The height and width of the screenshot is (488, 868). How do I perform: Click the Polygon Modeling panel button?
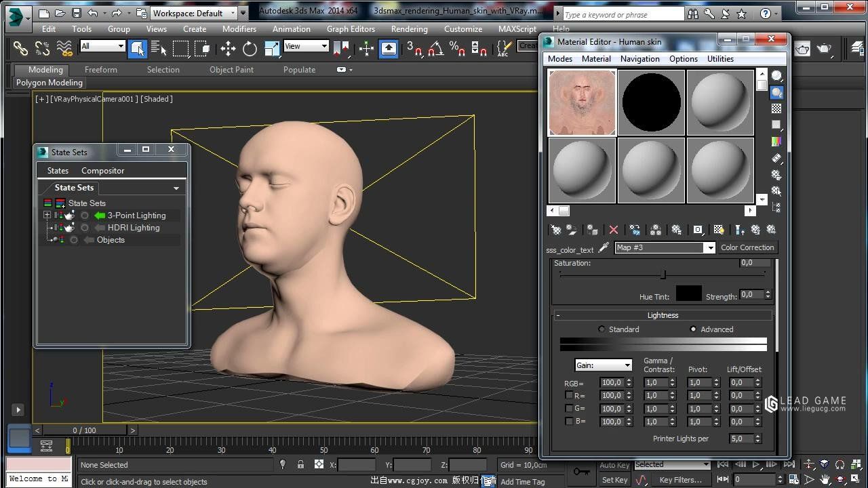pos(50,83)
